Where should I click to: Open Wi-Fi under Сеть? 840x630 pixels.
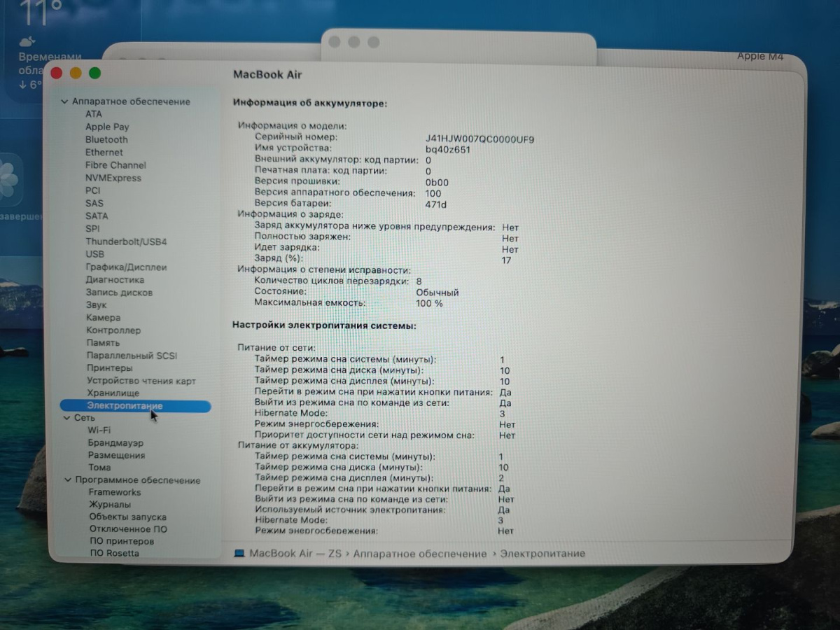[99, 430]
